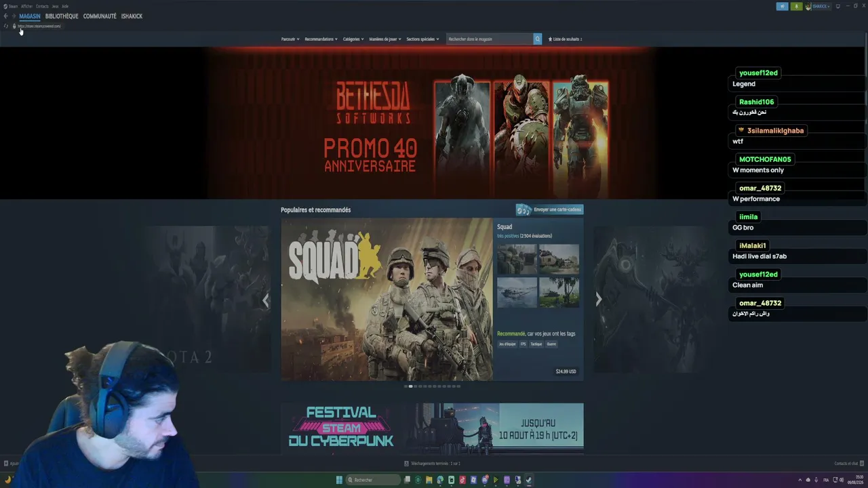Image resolution: width=868 pixels, height=488 pixels.
Task: Click the magnifier button to search the store
Action: 538,39
